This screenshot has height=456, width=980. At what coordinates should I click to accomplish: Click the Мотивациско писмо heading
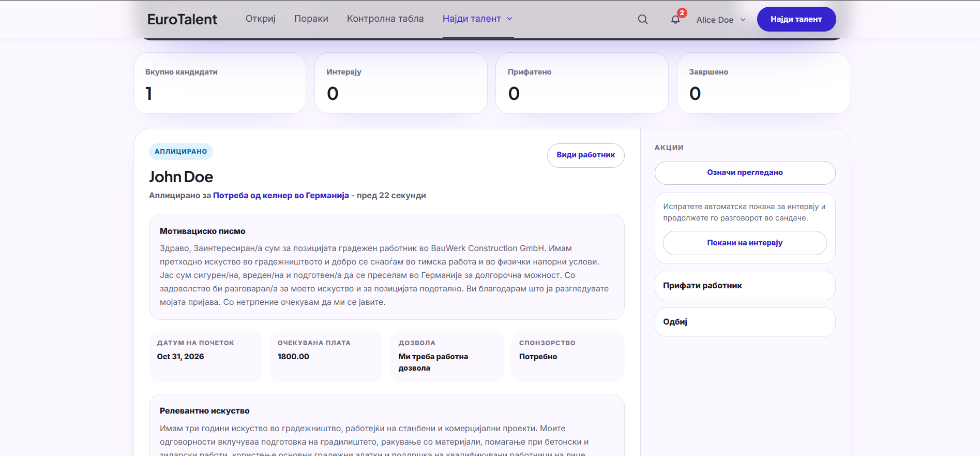[203, 231]
